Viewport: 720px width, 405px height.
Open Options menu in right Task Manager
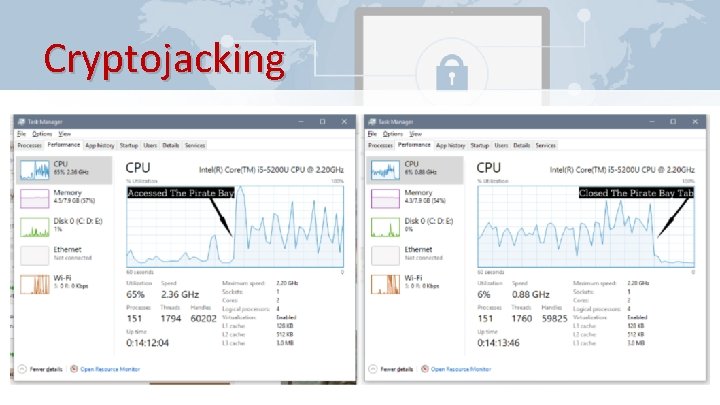pyautogui.click(x=393, y=134)
